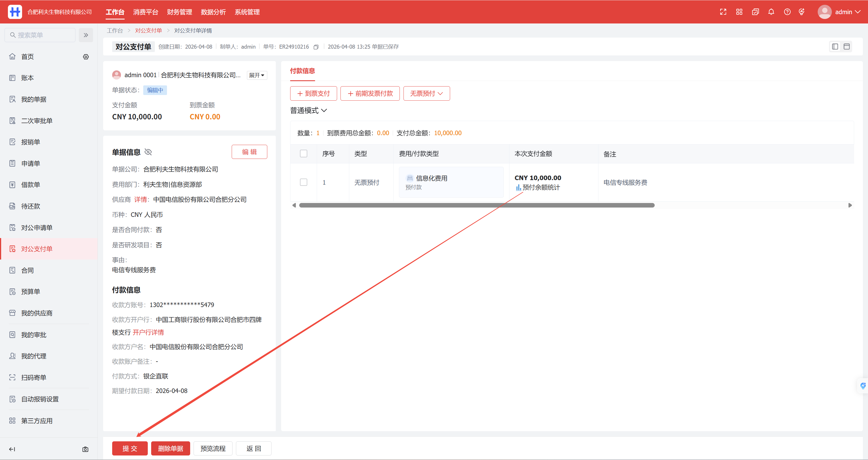
Task: Click the screenshot camera icon in sidebar
Action: pyautogui.click(x=85, y=449)
